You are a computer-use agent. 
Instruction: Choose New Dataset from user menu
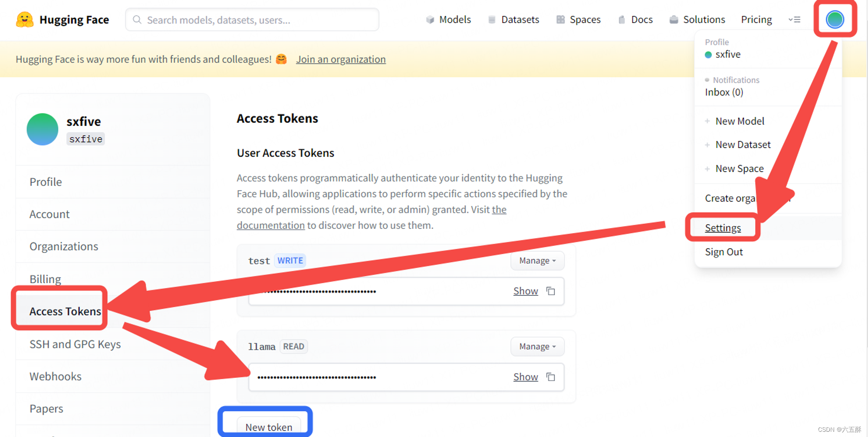[x=743, y=145]
